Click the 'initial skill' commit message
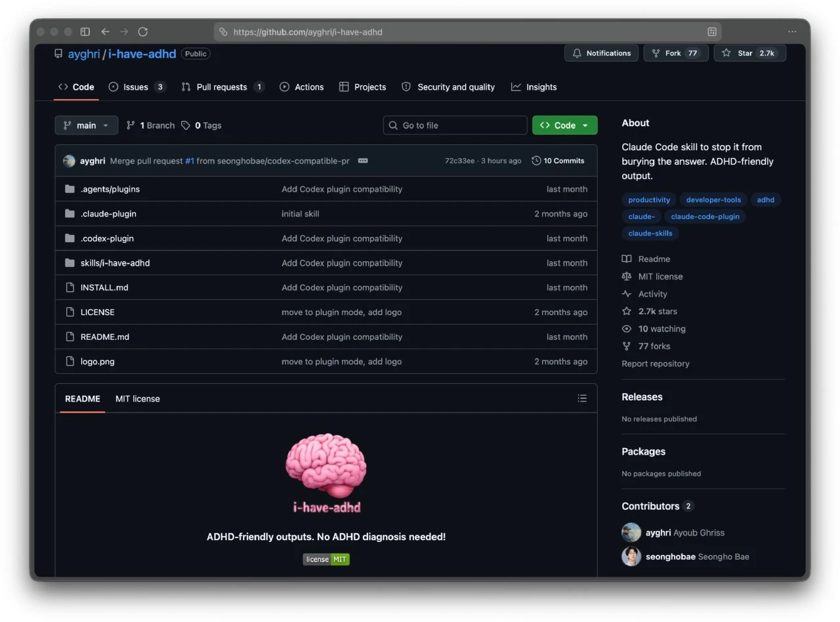The width and height of the screenshot is (840, 622). 301,214
